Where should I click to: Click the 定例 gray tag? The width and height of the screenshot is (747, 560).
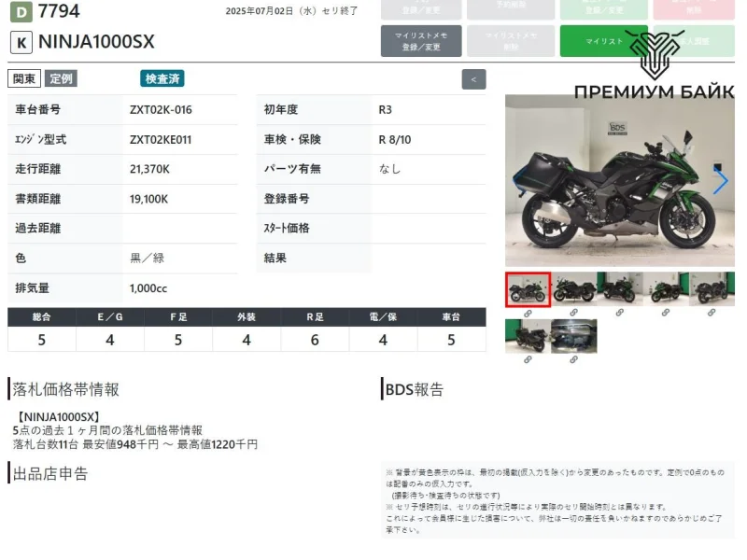[62, 78]
